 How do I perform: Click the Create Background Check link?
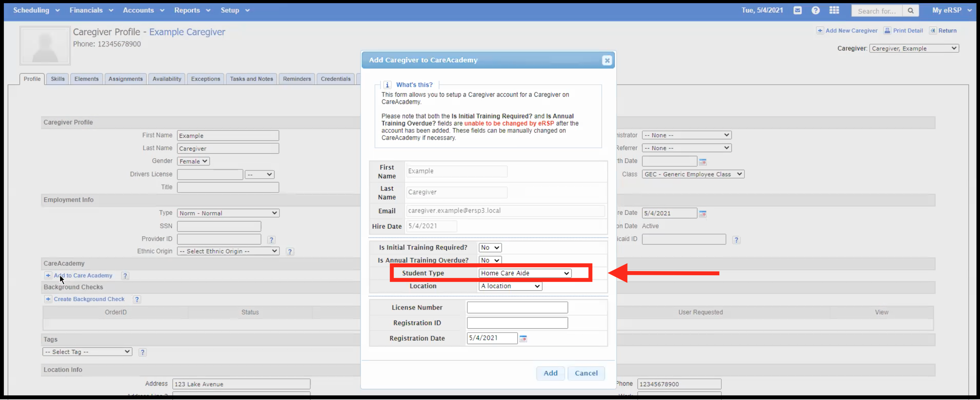[x=89, y=299]
